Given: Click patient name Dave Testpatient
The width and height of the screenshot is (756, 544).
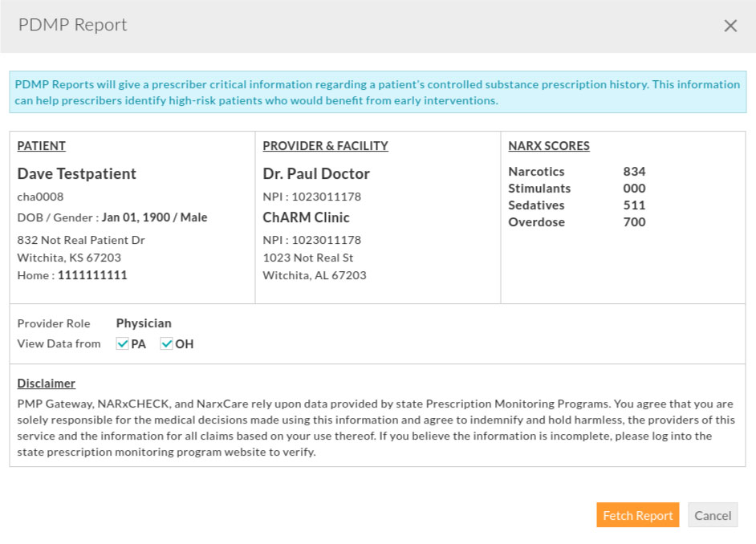Looking at the screenshot, I should point(76,173).
